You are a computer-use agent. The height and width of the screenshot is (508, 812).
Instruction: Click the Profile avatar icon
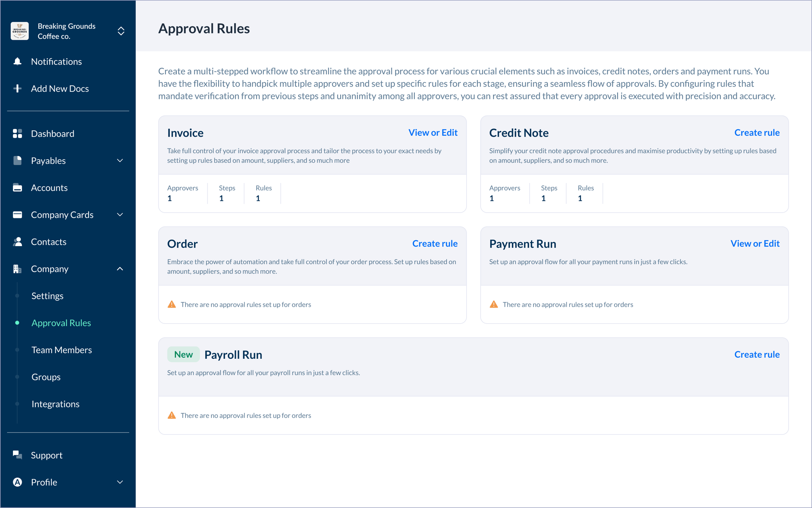click(17, 482)
